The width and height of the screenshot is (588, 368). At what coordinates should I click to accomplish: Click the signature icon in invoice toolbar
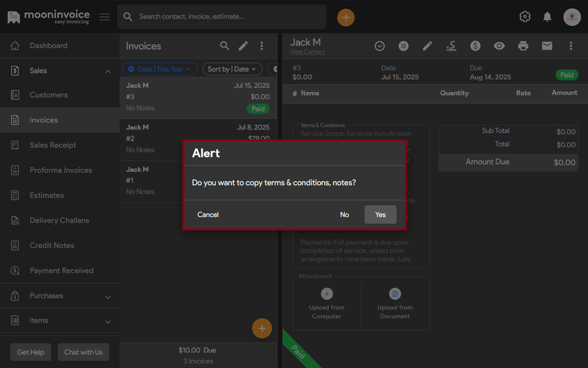(451, 46)
